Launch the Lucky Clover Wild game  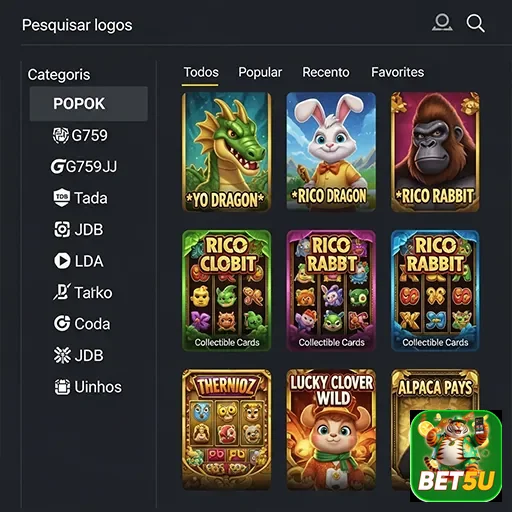pos(331,429)
